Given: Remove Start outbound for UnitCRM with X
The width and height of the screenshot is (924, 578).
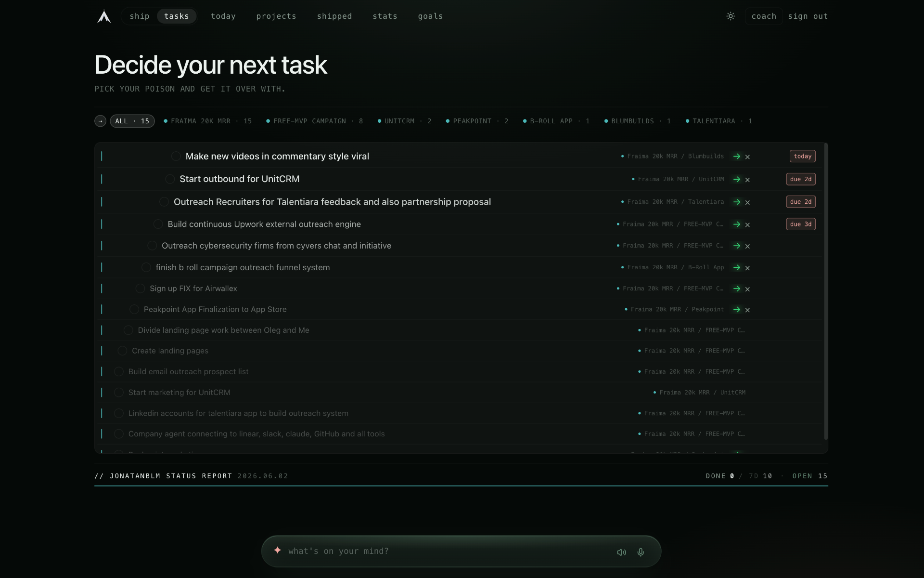Looking at the screenshot, I should pos(747,180).
